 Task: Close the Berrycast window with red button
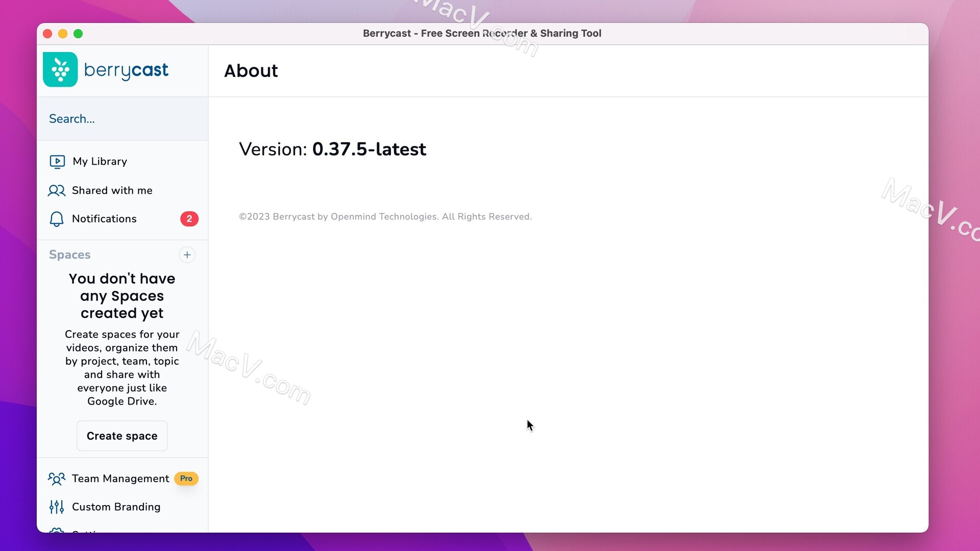click(x=47, y=34)
